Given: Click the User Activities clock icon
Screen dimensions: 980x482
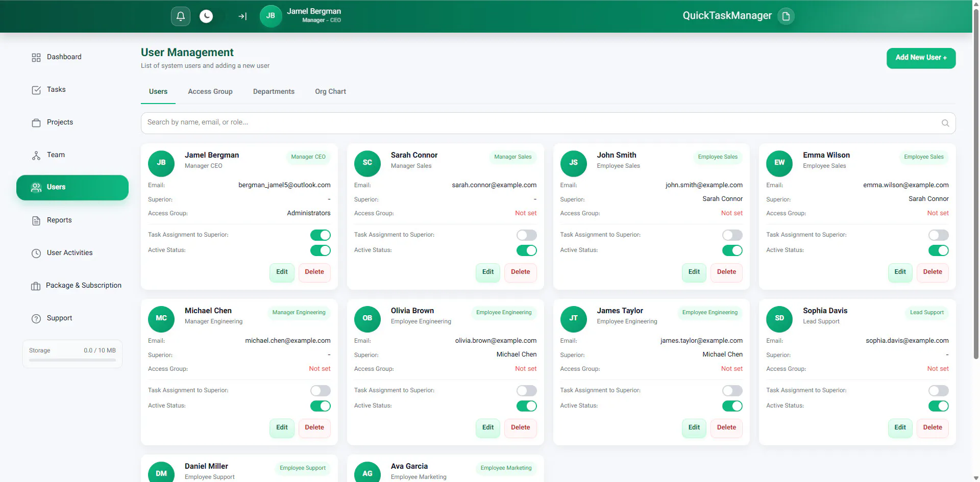Looking at the screenshot, I should (x=36, y=253).
